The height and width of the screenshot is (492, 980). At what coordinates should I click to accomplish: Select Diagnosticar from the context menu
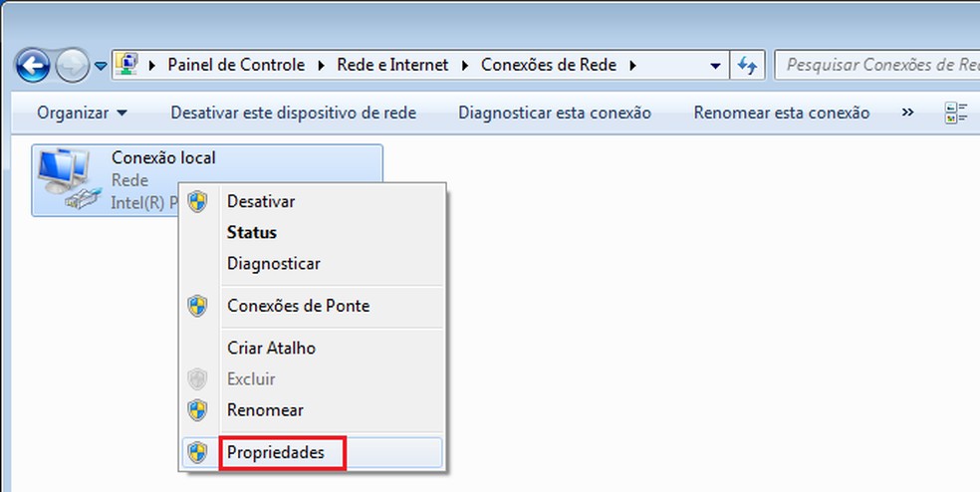click(274, 264)
